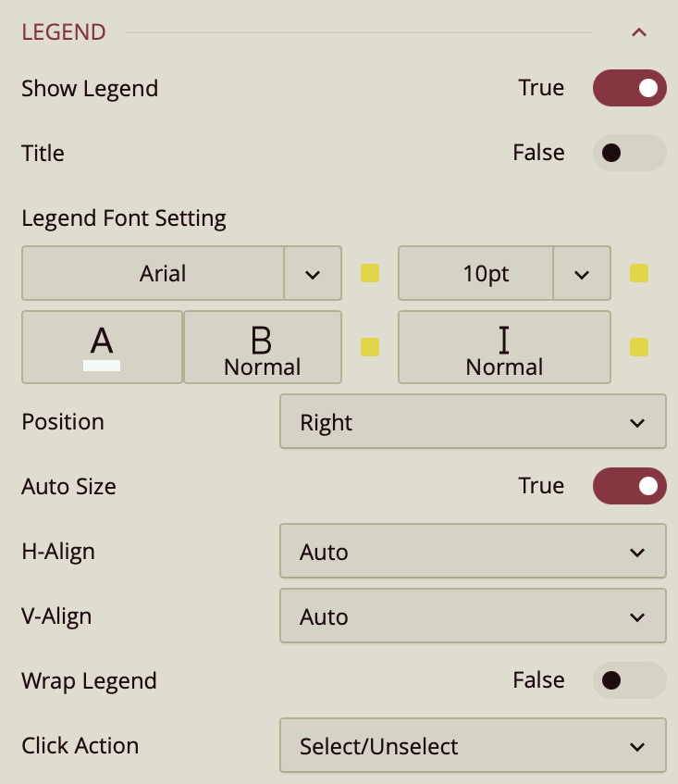This screenshot has width=678, height=784.
Task: Open the Position dropdown set to Right
Action: tap(472, 422)
